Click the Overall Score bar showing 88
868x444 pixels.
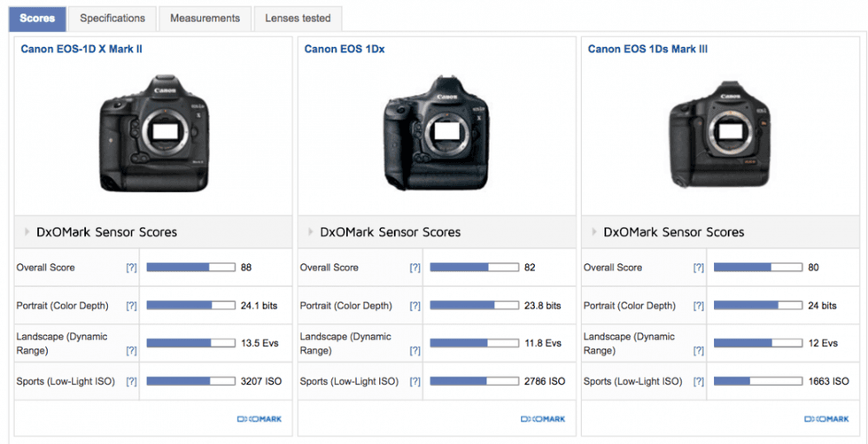coord(190,268)
